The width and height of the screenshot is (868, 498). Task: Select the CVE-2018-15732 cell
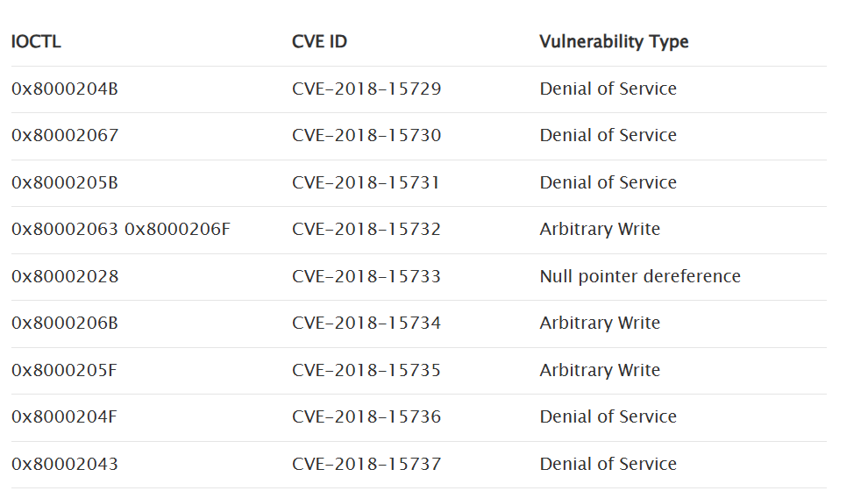coord(366,230)
